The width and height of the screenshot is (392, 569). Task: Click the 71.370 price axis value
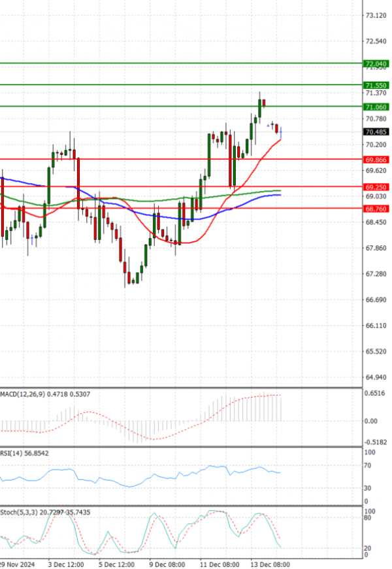[x=376, y=94]
